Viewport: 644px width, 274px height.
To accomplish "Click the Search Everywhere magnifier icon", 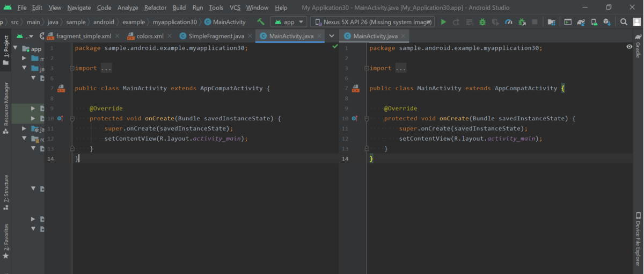I will pyautogui.click(x=624, y=22).
